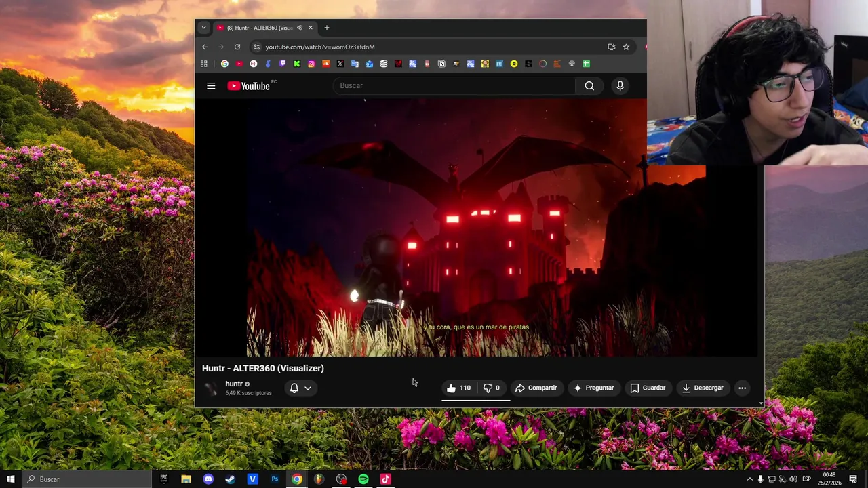868x488 pixels.
Task: Open the Google bookmark
Action: coord(224,64)
